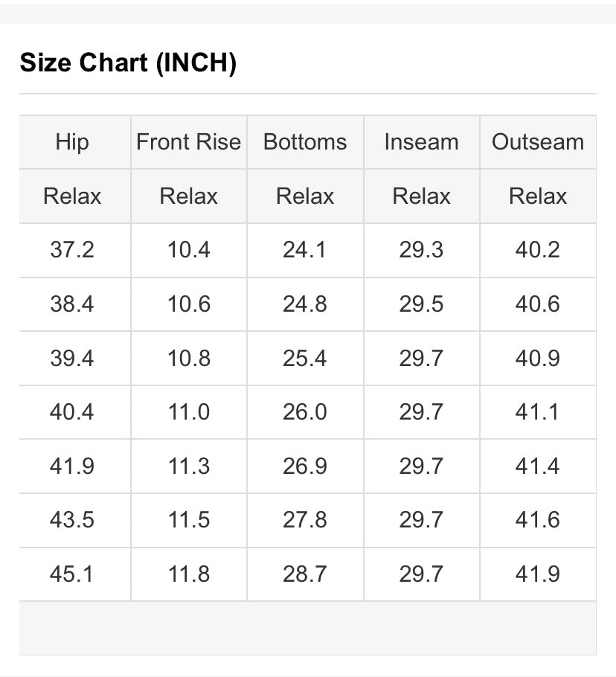Select the 37.2 hip measurement cell

coord(72,250)
